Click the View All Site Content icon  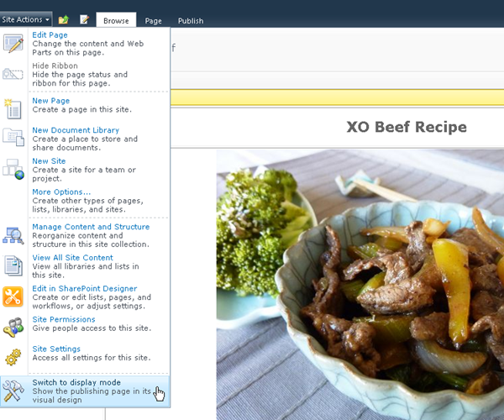[x=13, y=265]
